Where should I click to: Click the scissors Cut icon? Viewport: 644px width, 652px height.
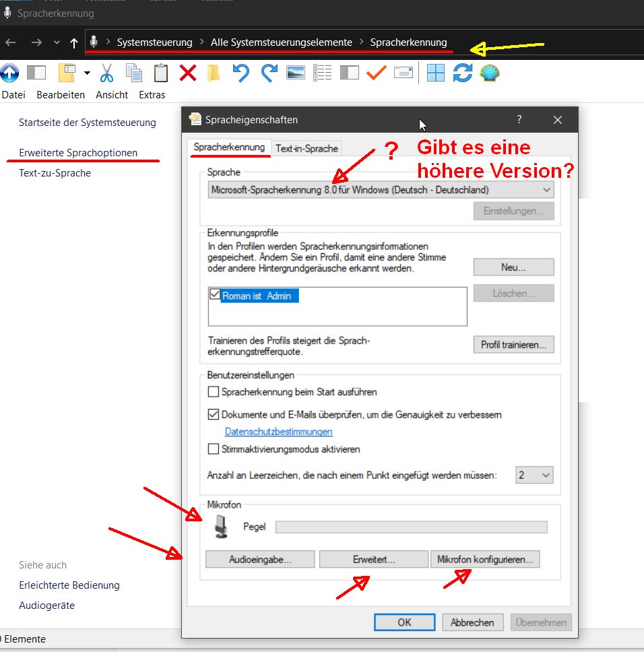pos(107,73)
